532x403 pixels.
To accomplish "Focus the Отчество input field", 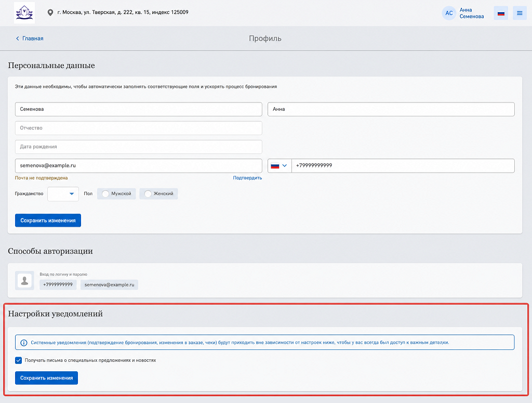I will pyautogui.click(x=138, y=128).
